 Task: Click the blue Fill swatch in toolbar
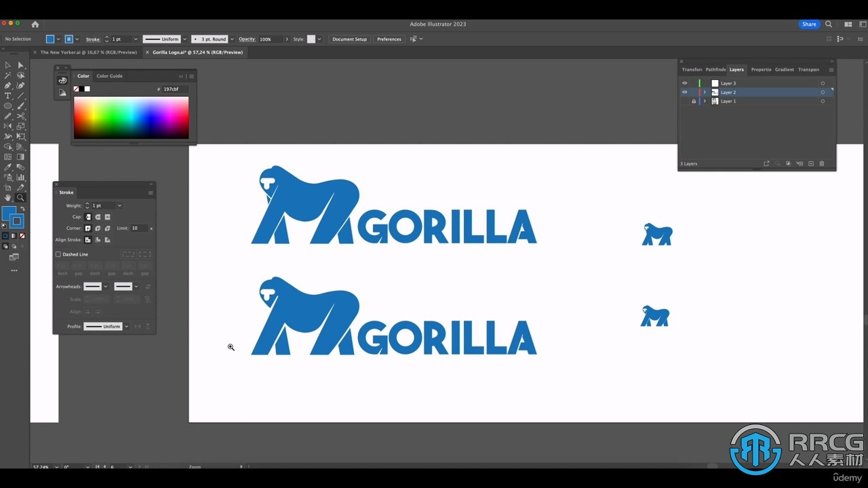click(x=10, y=215)
